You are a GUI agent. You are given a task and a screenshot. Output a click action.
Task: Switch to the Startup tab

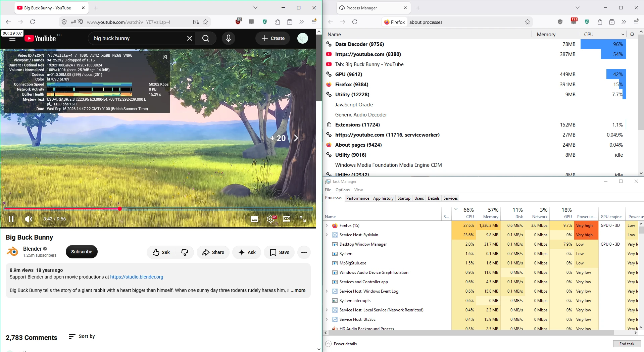pyautogui.click(x=404, y=198)
